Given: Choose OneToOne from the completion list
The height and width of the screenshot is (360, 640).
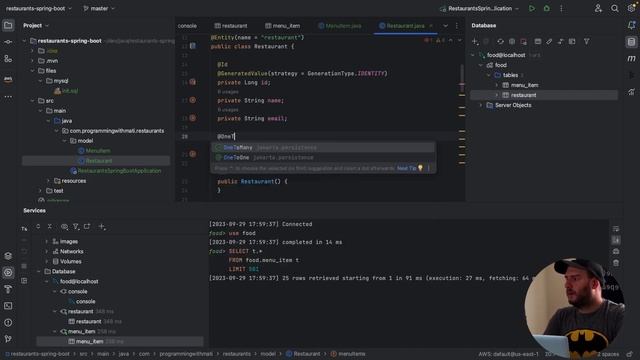Looking at the screenshot, I should [x=323, y=157].
